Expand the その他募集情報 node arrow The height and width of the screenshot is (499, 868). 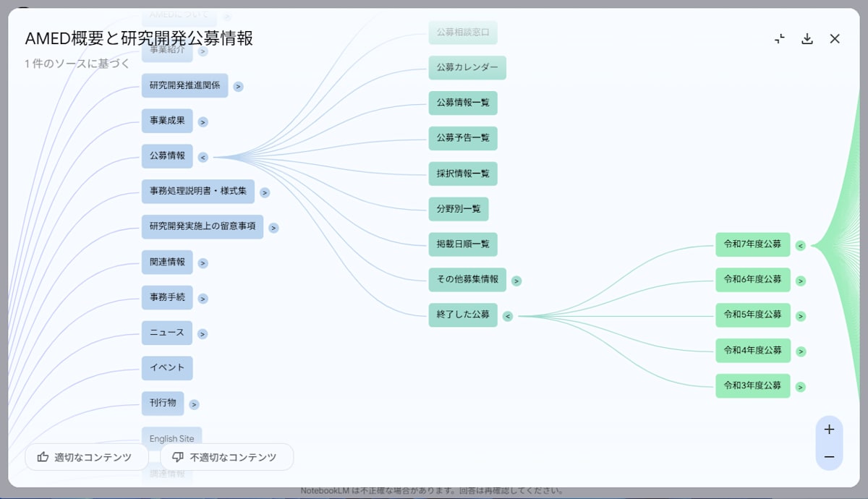click(x=516, y=281)
